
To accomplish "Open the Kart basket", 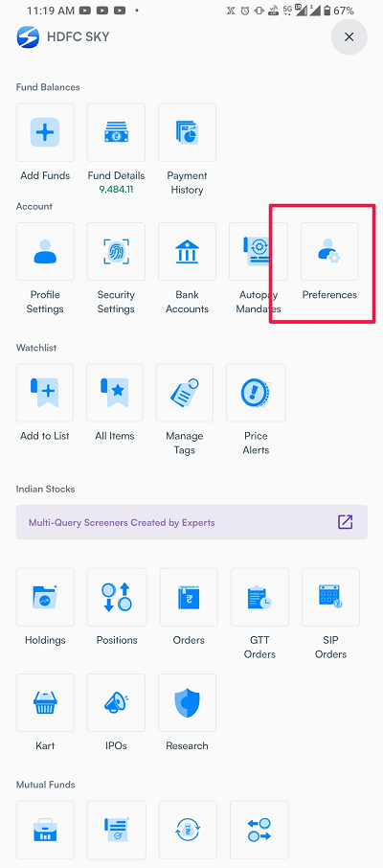I will [45, 703].
